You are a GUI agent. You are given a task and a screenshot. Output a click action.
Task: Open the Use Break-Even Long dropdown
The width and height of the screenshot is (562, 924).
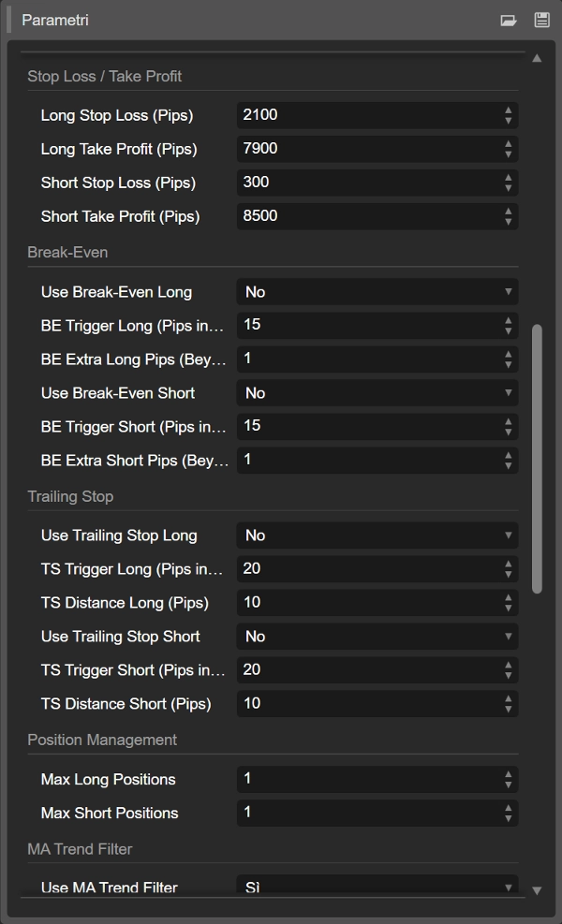click(377, 292)
